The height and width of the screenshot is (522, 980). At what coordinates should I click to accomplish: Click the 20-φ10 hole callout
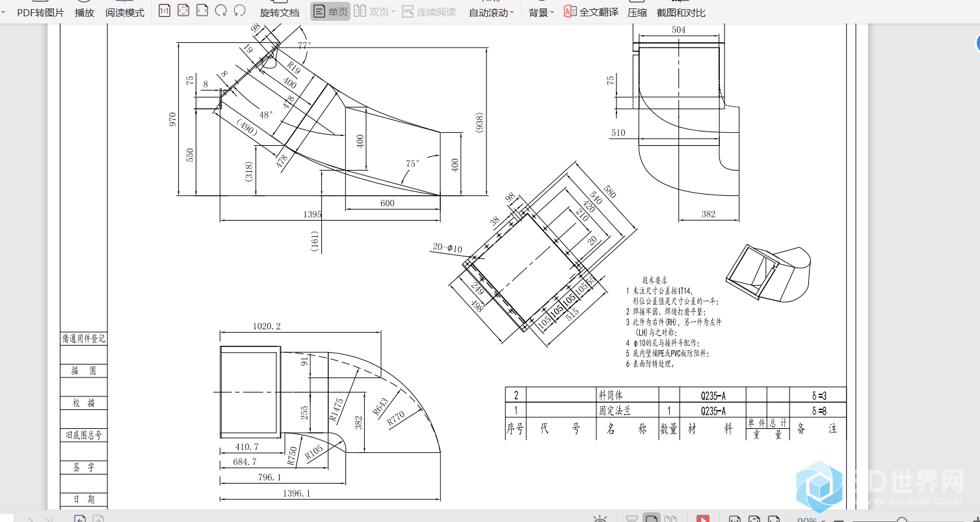tap(446, 248)
